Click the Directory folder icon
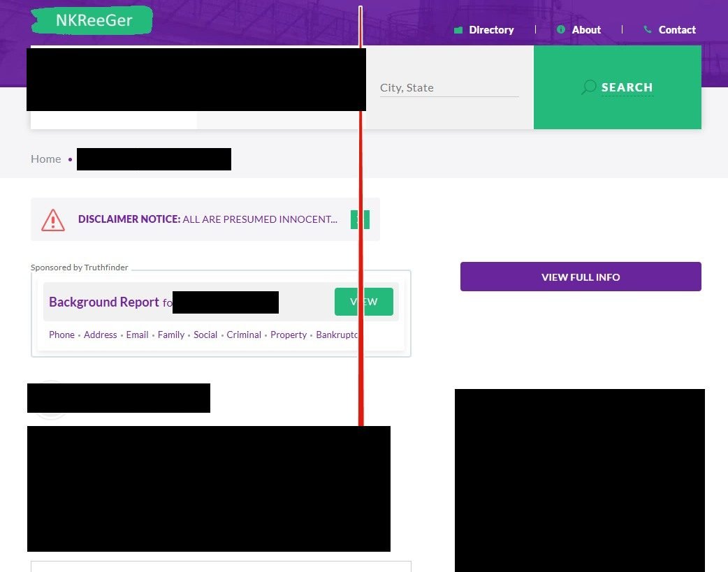The image size is (728, 572). (x=458, y=30)
